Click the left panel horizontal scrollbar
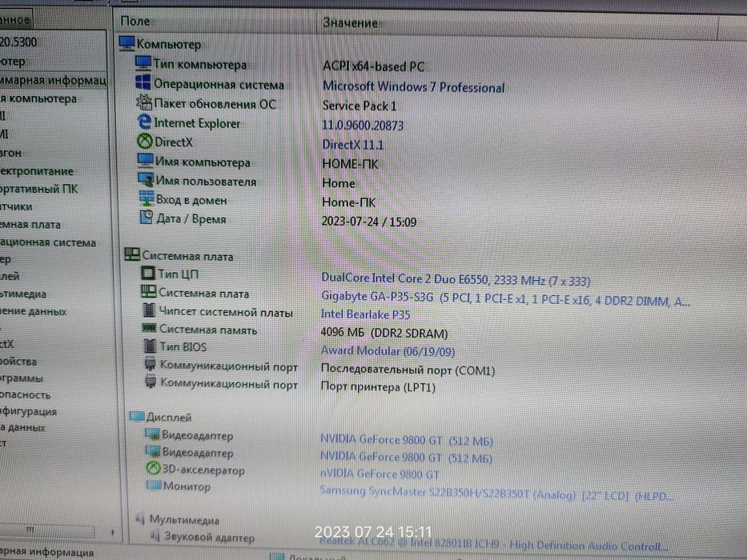 click(x=48, y=531)
